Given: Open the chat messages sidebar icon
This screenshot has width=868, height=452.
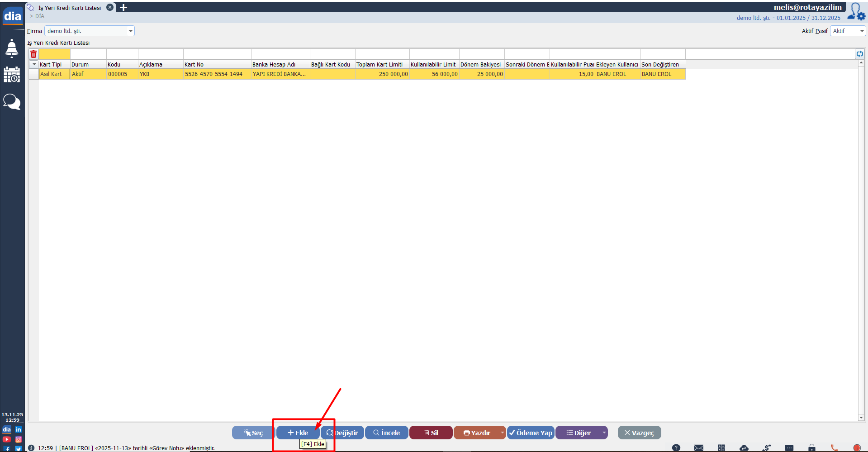Looking at the screenshot, I should click(12, 102).
